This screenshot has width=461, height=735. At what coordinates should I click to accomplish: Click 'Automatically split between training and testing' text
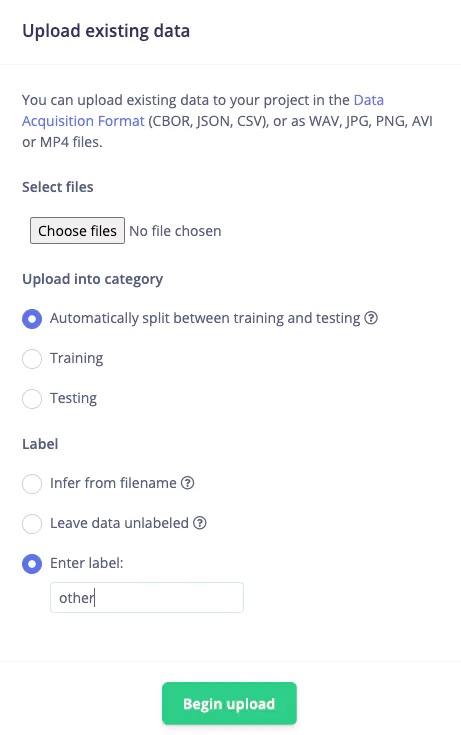coord(205,318)
